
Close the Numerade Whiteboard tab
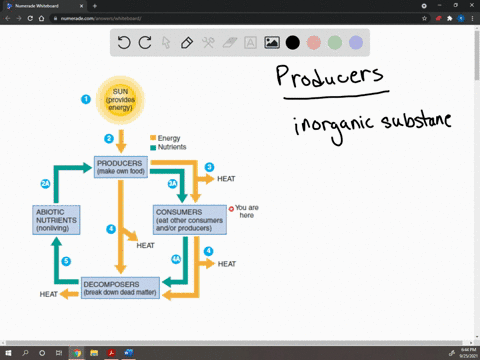(x=81, y=6)
